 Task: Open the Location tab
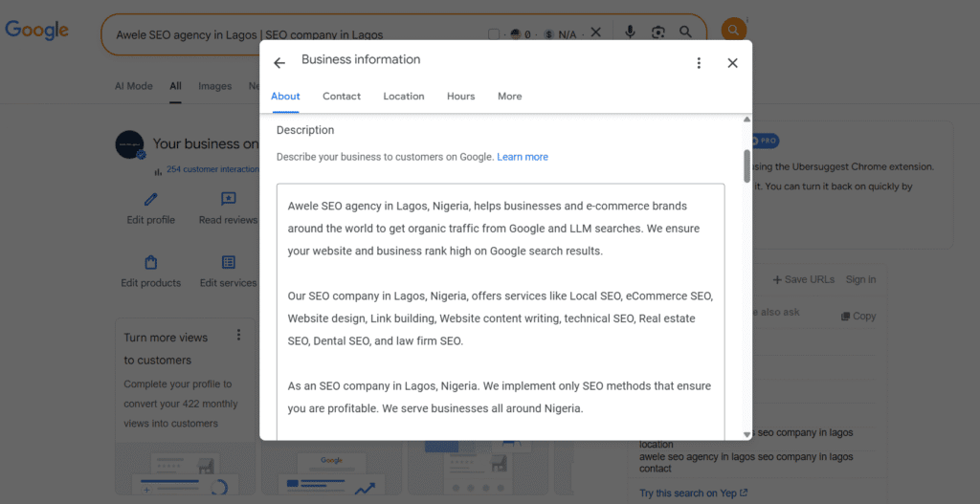(x=404, y=97)
